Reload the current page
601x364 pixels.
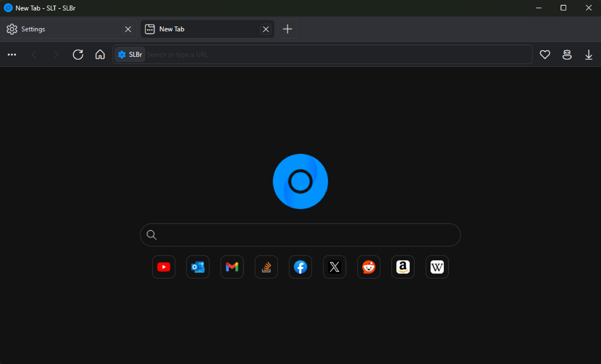[x=78, y=54]
